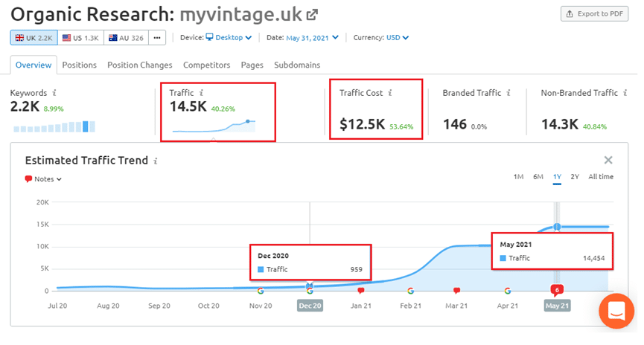Click the May 2021 data point on graph
Viewport: 644px width, 345px height.
coord(557,227)
